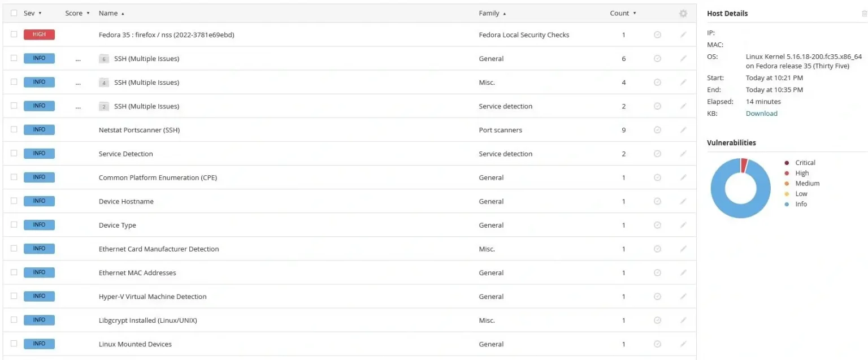Click the trash icon in Host Details
This screenshot has width=868, height=360.
pyautogui.click(x=863, y=14)
